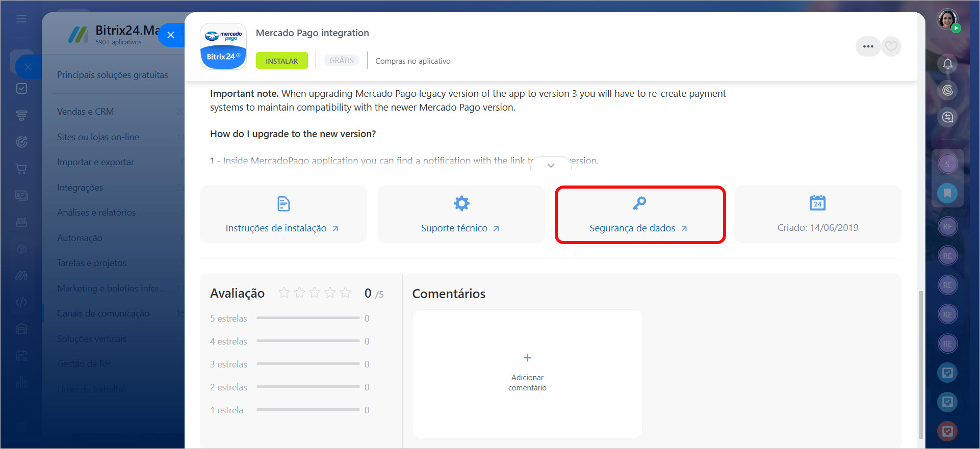Open the hamburger menu in left sidebar
Image resolution: width=980 pixels, height=449 pixels.
pyautogui.click(x=21, y=19)
